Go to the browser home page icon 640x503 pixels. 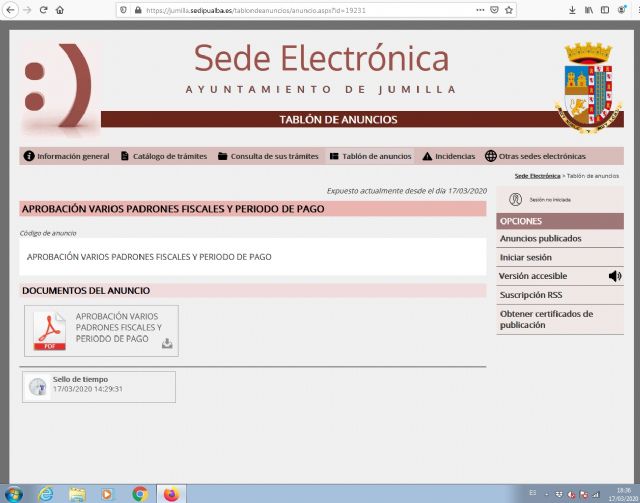tap(60, 9)
